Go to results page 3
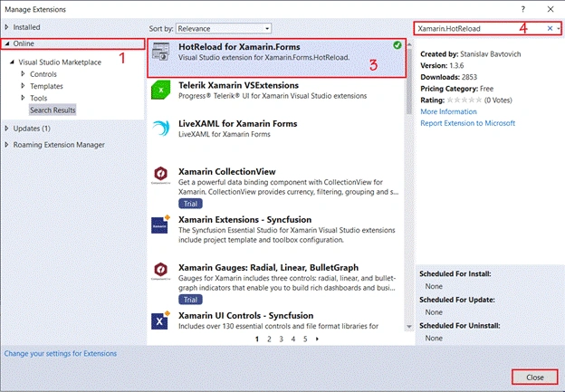The height and width of the screenshot is (392, 565). click(x=281, y=339)
